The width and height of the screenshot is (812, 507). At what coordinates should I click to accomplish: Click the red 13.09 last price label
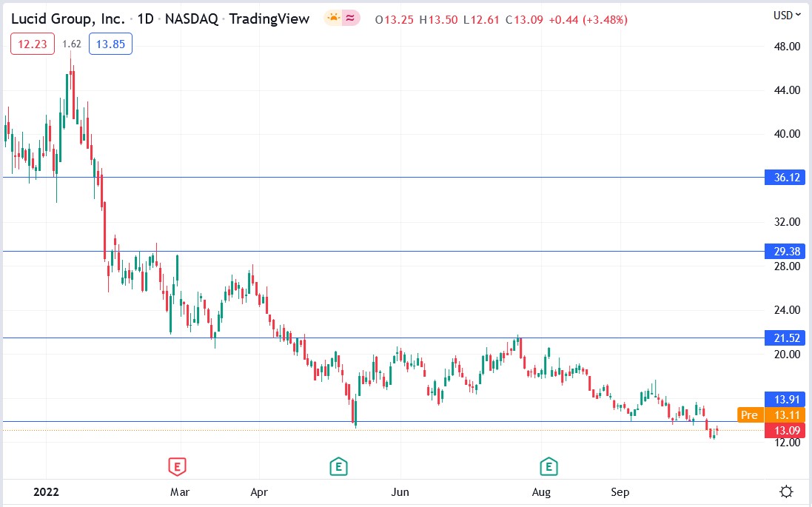[x=785, y=430]
